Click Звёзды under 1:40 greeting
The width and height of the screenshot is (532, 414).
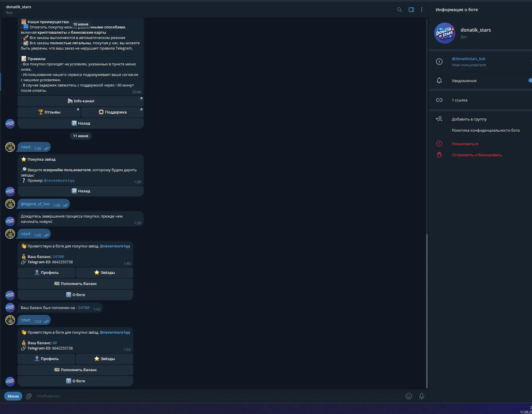coord(104,272)
